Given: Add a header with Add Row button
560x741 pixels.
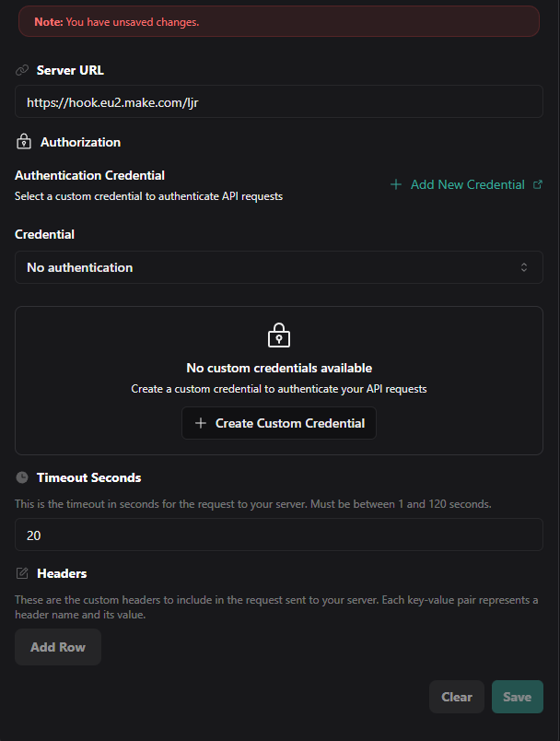Looking at the screenshot, I should click(x=58, y=647).
